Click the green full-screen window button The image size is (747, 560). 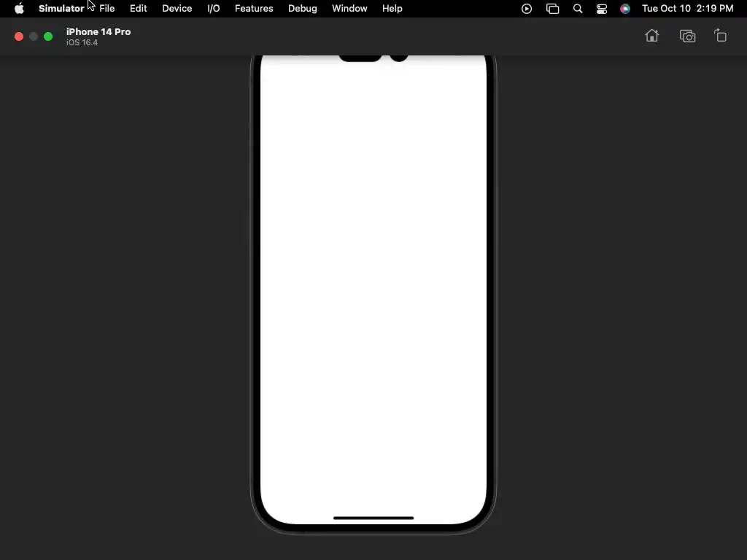(48, 36)
